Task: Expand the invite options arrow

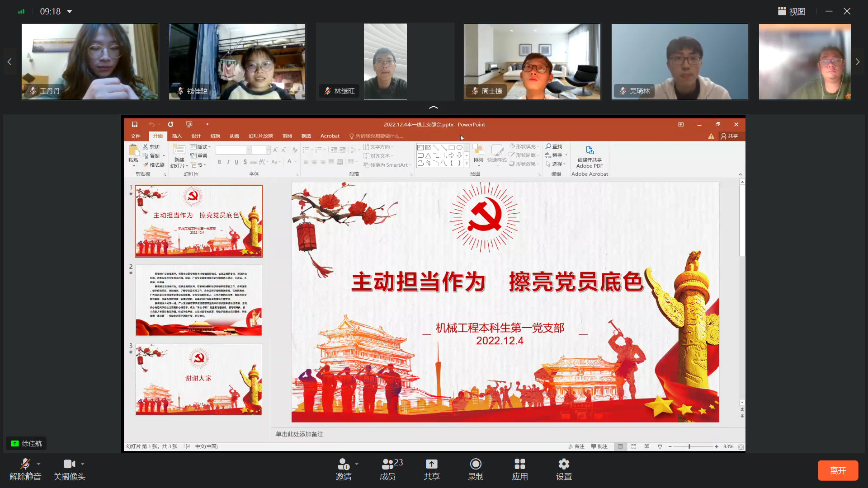Action: pos(357,464)
